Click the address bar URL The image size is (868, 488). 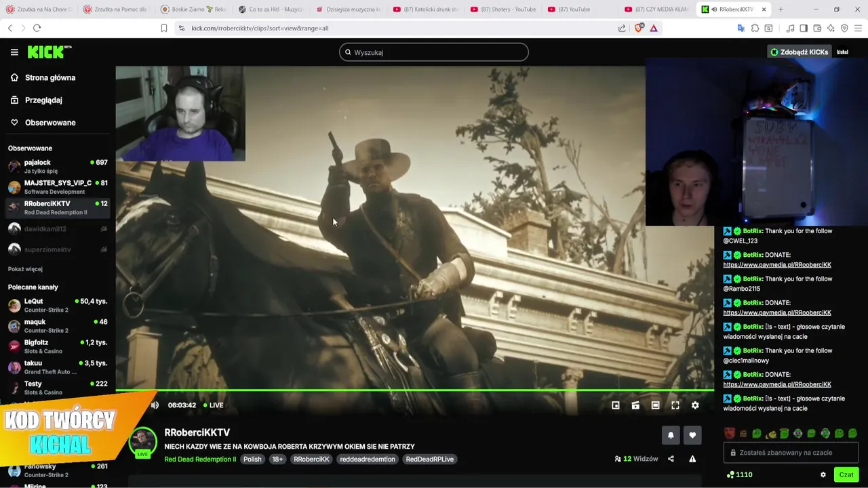pyautogui.click(x=260, y=28)
